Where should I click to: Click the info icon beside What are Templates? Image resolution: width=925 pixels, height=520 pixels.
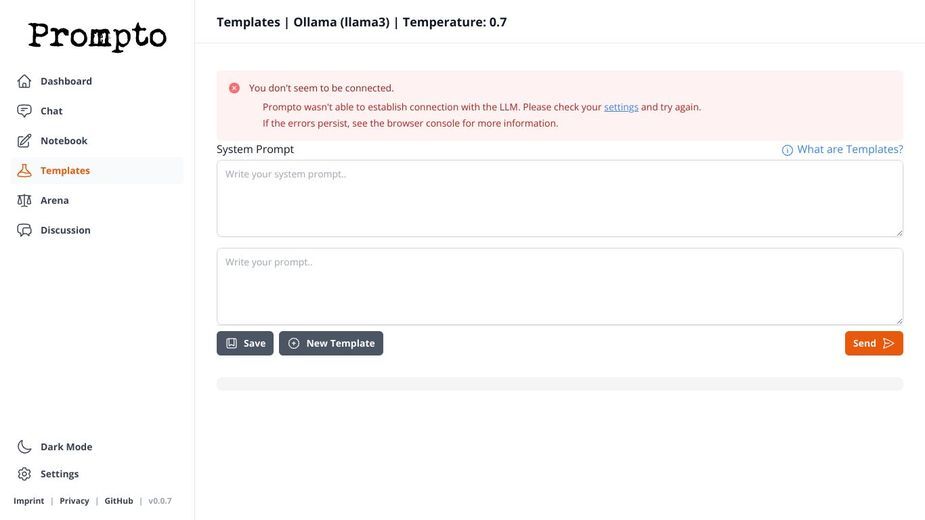tap(787, 150)
